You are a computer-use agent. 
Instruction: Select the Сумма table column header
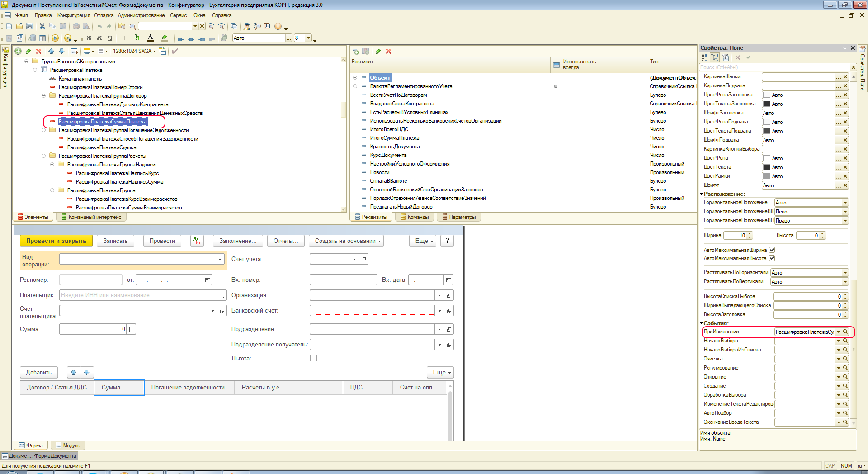coord(119,388)
